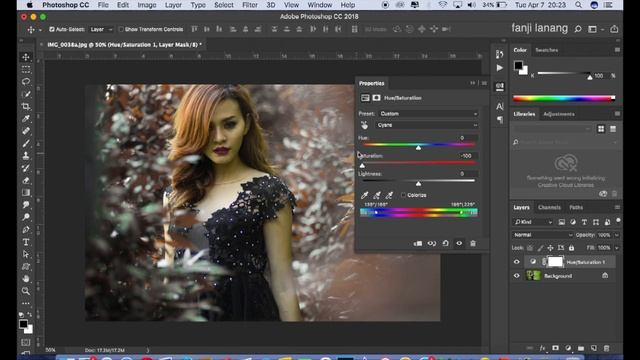Open the Preset dropdown showing Custom
Viewport: 640px width, 360px height.
coord(428,113)
